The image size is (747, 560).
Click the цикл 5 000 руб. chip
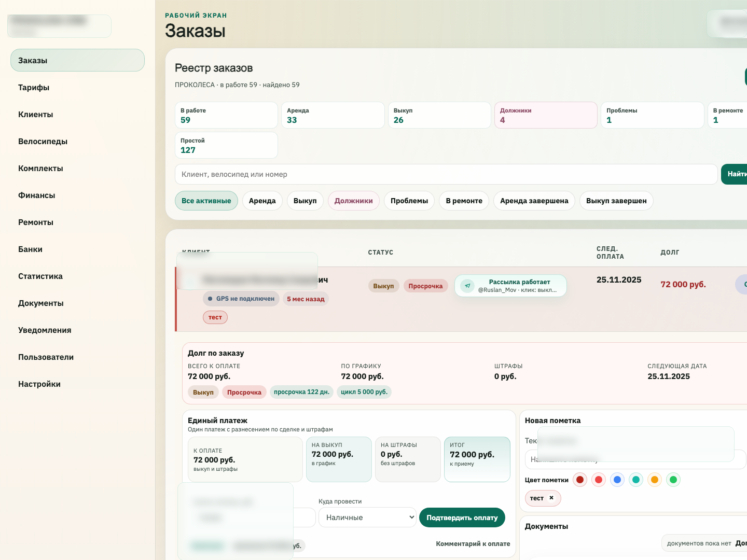[364, 392]
